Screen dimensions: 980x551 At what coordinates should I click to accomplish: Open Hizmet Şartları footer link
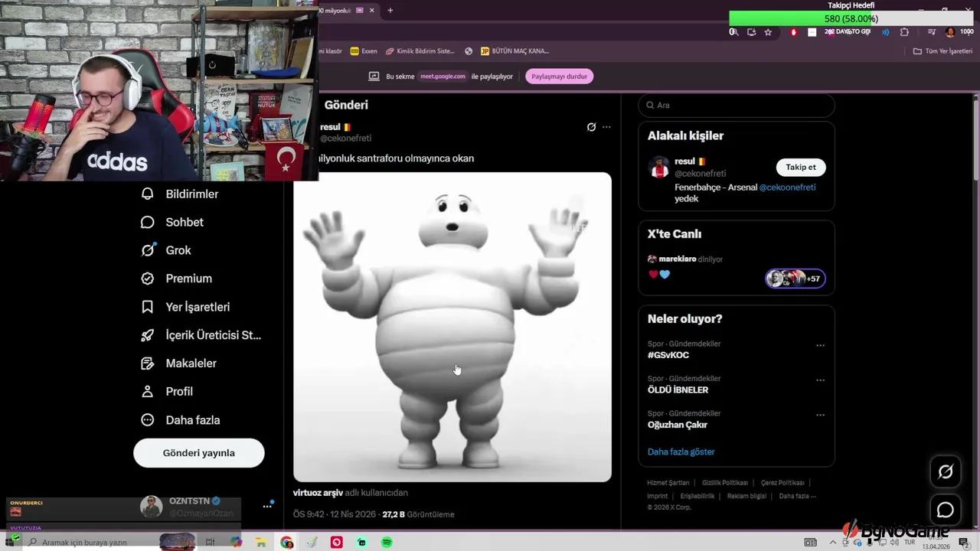(x=668, y=483)
